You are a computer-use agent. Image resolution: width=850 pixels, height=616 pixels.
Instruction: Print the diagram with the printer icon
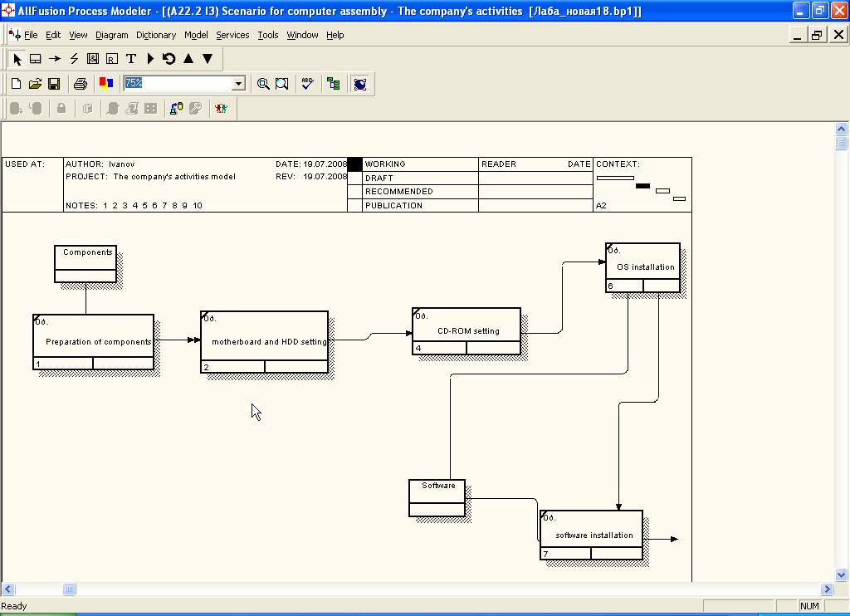[x=81, y=84]
